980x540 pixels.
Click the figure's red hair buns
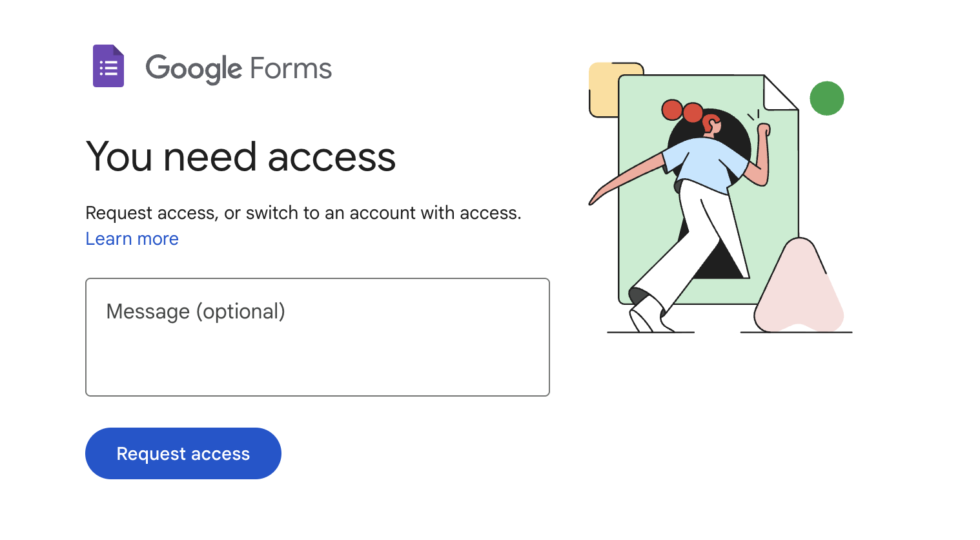[x=682, y=110]
